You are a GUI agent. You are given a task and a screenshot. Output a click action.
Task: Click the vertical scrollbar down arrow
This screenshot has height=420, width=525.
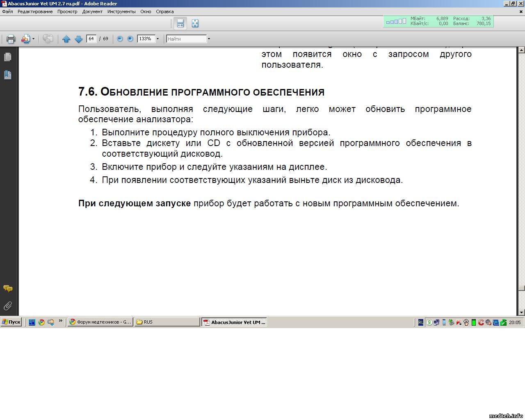(521, 313)
